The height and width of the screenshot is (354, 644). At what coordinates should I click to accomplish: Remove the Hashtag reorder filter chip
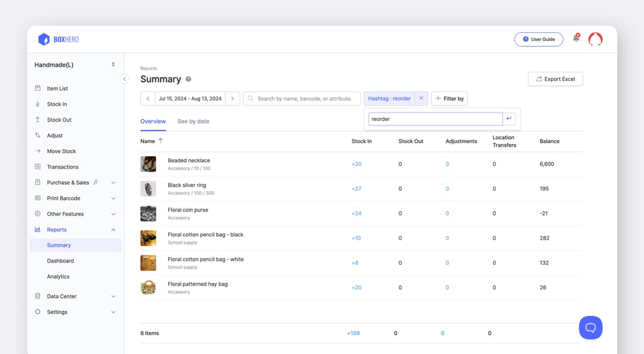coord(422,98)
